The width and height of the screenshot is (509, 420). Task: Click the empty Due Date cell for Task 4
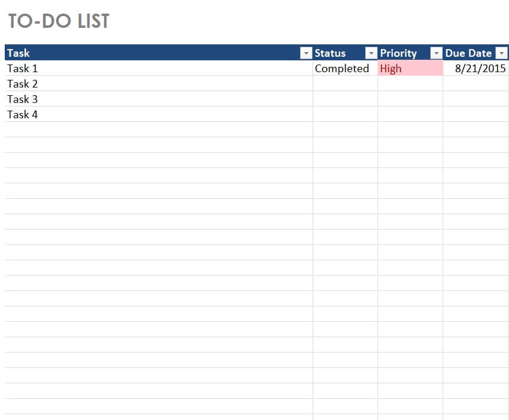point(475,115)
